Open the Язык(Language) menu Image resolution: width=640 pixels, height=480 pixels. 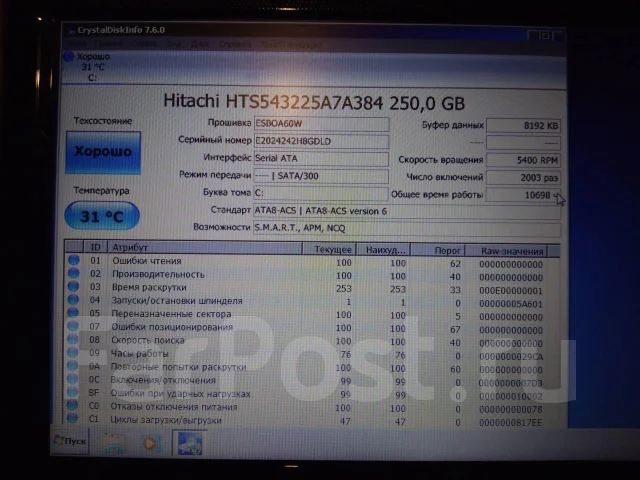click(291, 44)
